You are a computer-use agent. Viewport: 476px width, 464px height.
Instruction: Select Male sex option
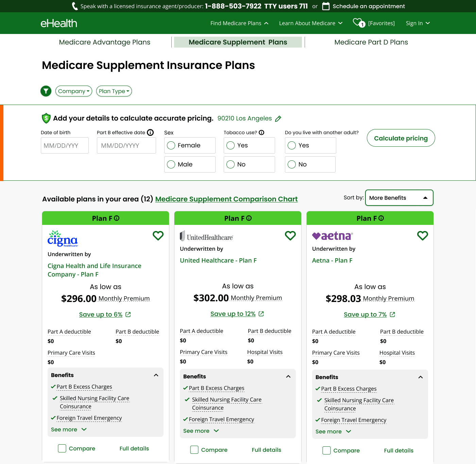coord(190,164)
